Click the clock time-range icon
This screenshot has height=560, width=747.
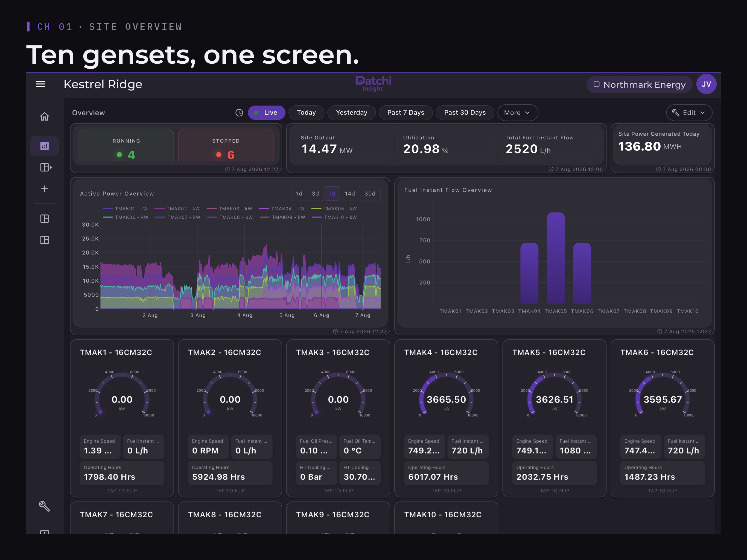pos(239,112)
